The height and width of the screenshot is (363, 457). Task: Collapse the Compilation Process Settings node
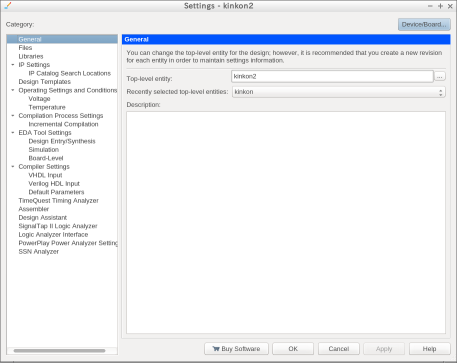[13, 116]
